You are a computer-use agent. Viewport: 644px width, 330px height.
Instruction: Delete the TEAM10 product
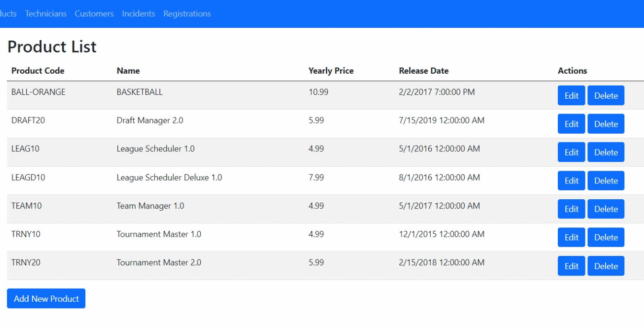pyautogui.click(x=606, y=209)
